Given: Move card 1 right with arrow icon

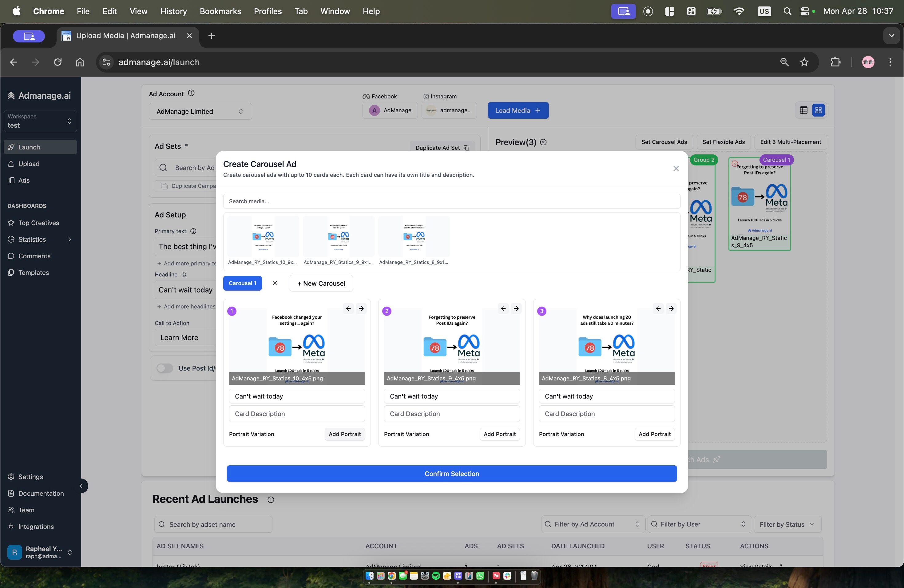Looking at the screenshot, I should pos(361,308).
